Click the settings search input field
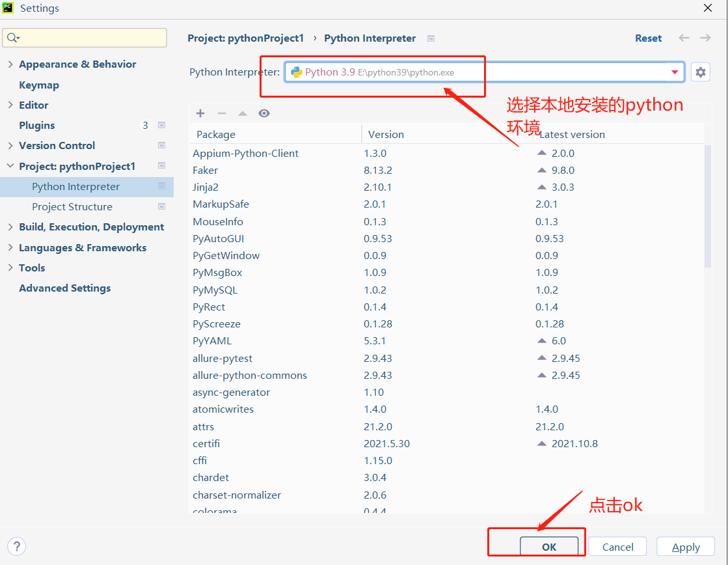 [85, 38]
